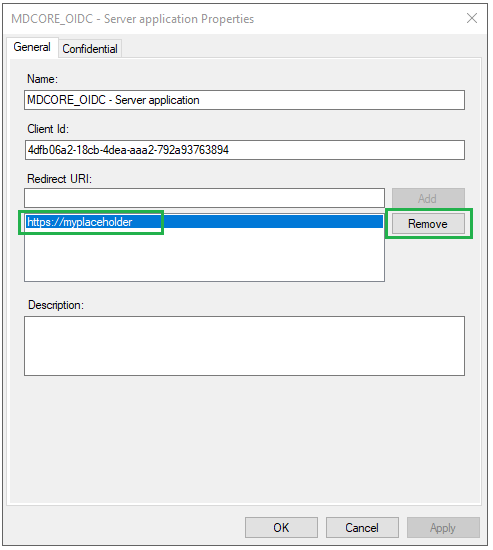Click the "Redirect URI:" label
The image size is (493, 550).
click(x=59, y=179)
